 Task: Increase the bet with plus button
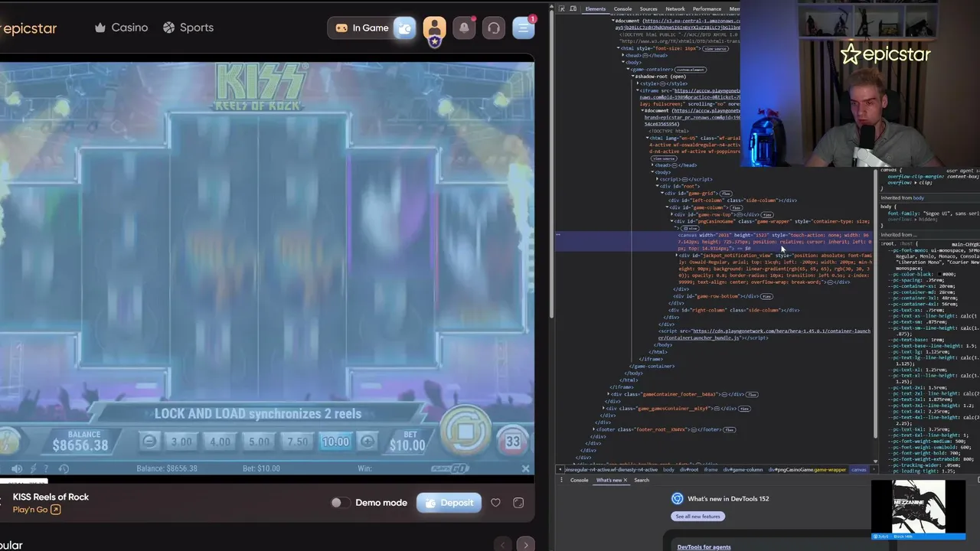pos(367,442)
